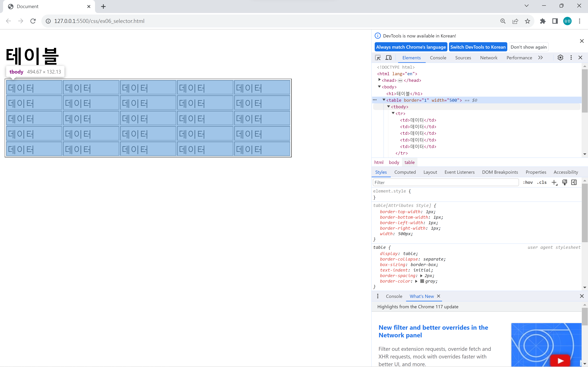Click the styles Filter input field
Viewport: 588px width, 367px height.
click(x=446, y=183)
